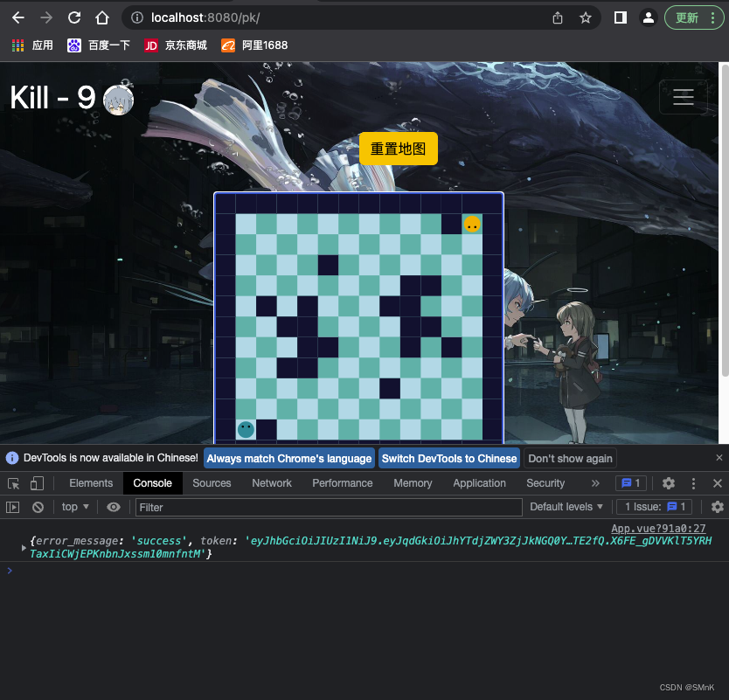Switch to the Console tab
Viewport: 729px width, 700px height.
pos(152,483)
